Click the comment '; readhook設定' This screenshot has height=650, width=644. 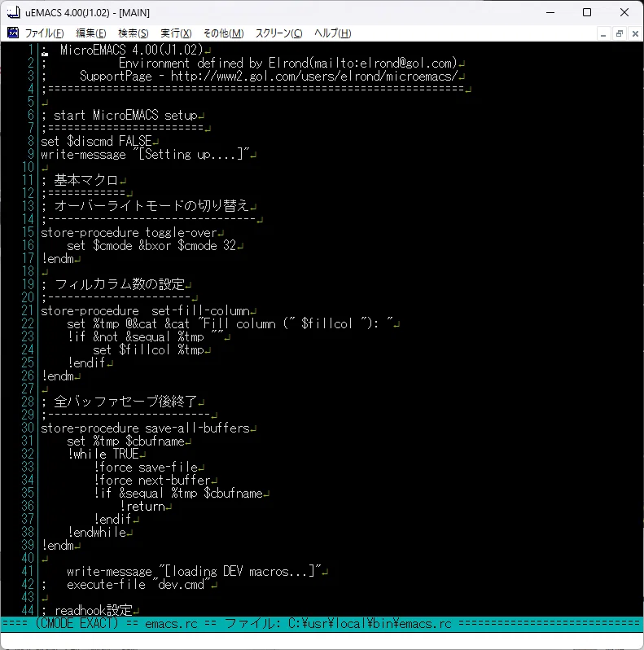pos(87,610)
